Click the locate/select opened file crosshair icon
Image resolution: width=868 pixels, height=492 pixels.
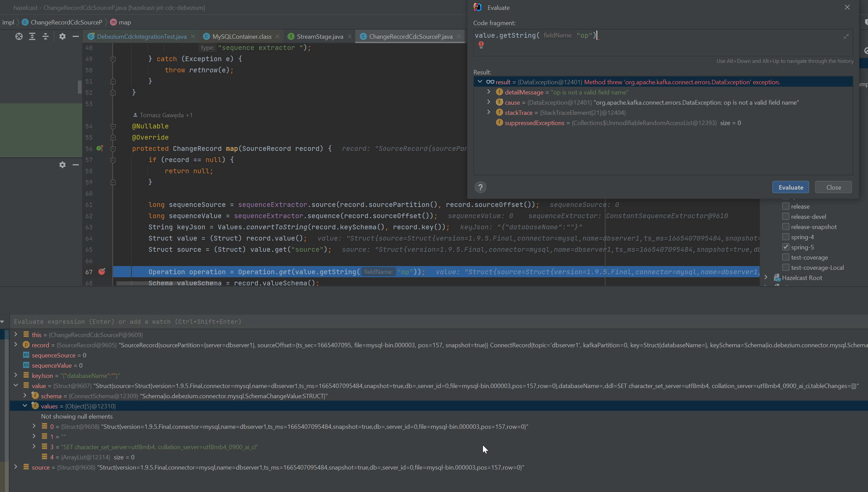[19, 36]
